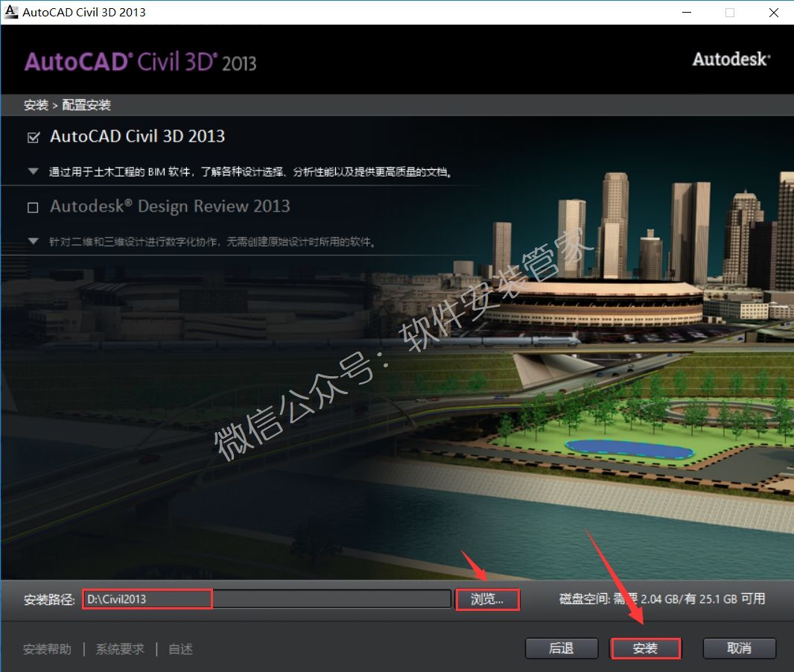This screenshot has width=794, height=672.
Task: Expand the AutoCAD Civil 3D 2013 details arrow
Action: [x=33, y=171]
